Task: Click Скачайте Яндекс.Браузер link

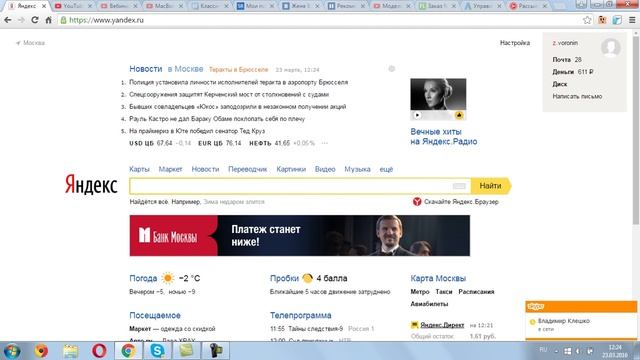Action: point(461,202)
